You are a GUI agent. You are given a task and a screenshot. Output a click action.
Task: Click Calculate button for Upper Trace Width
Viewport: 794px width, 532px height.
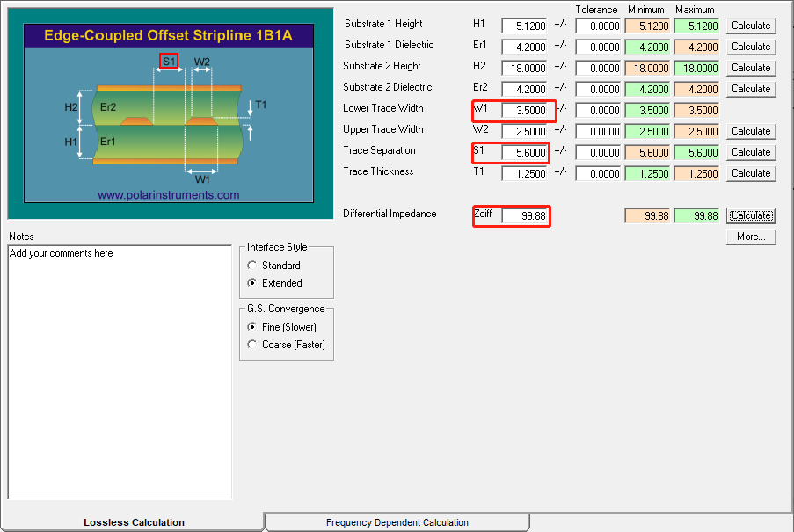(751, 131)
